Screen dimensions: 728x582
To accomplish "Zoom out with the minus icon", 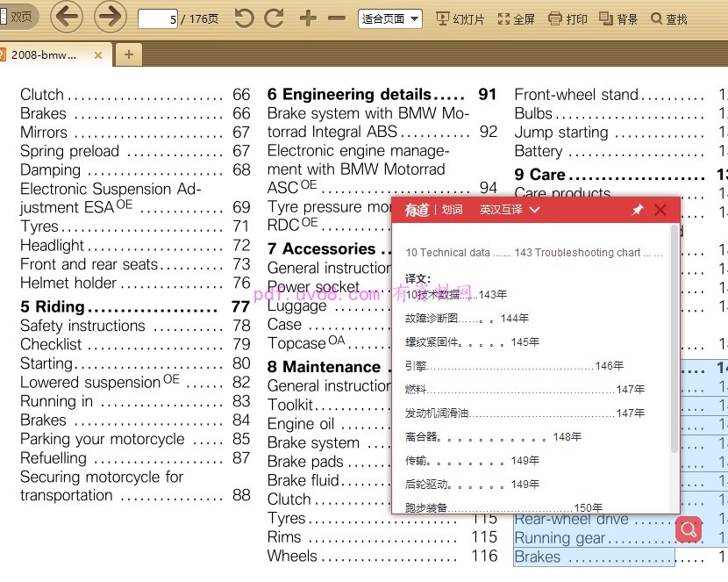I will pos(337,18).
